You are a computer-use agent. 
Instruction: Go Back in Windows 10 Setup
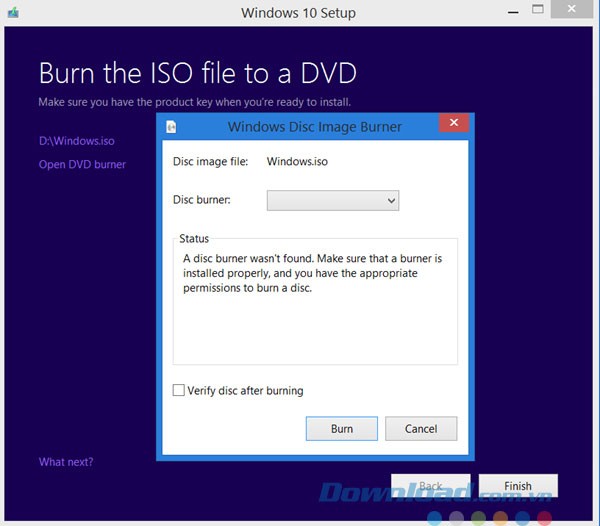[x=431, y=486]
